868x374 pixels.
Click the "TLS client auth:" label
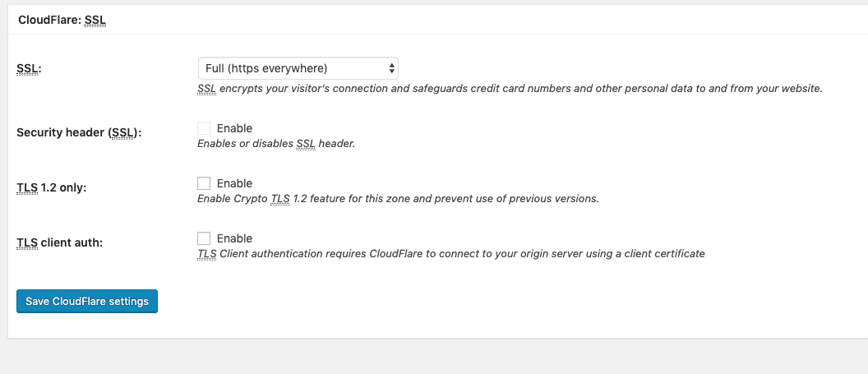point(59,242)
